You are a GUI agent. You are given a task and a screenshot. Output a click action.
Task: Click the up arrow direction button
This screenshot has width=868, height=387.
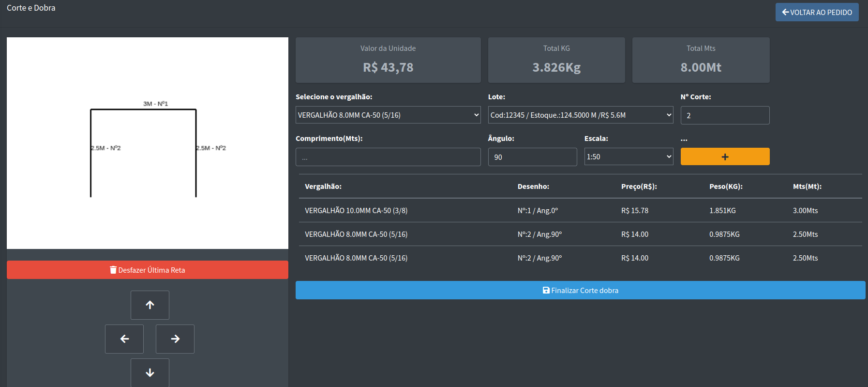150,305
